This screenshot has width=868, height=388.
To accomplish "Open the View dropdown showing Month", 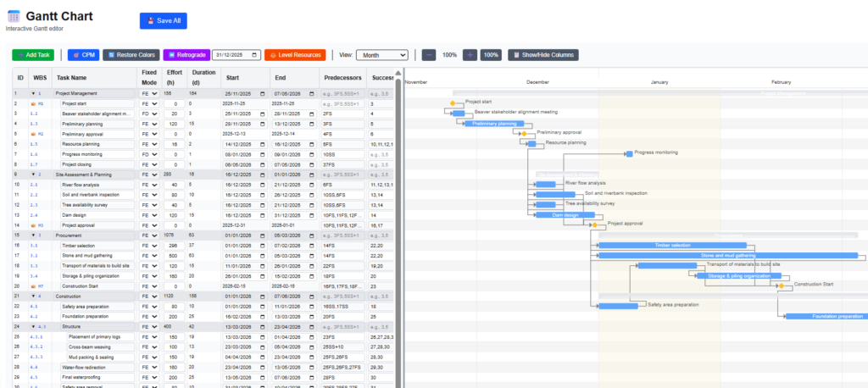I will click(x=381, y=55).
